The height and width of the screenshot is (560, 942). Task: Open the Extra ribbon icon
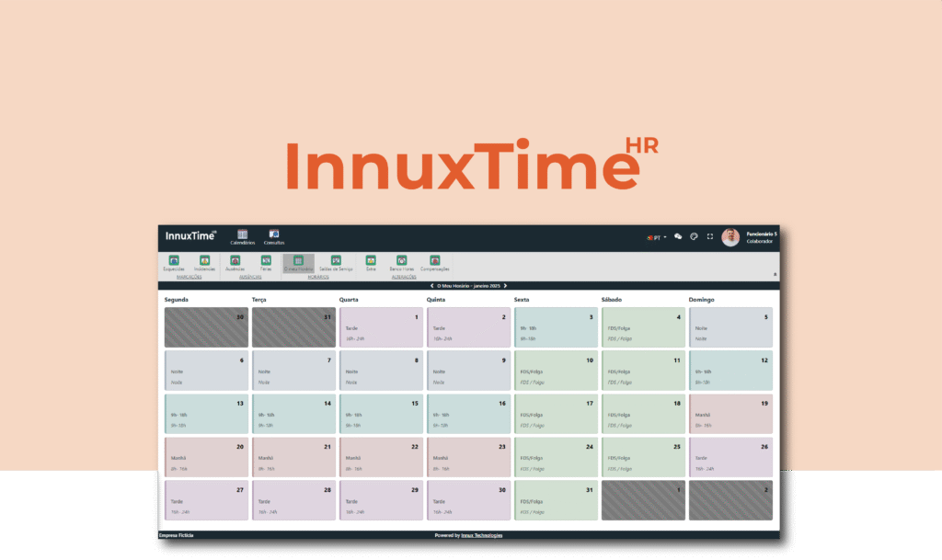coord(371,260)
